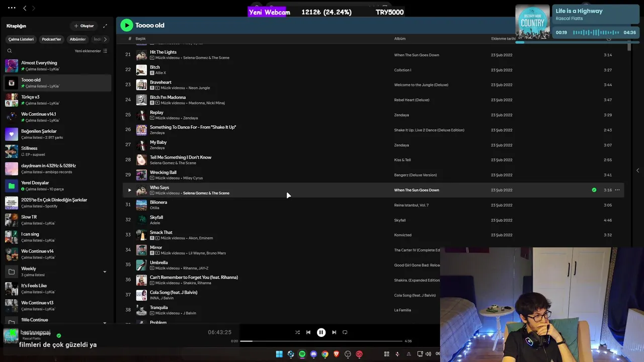Search within the library
644x362 pixels.
coord(10,51)
